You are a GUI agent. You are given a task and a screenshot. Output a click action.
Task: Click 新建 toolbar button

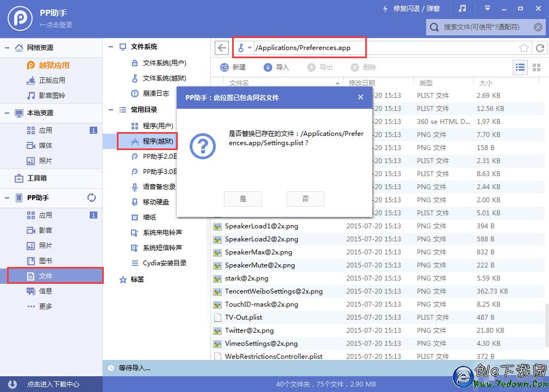233,67
